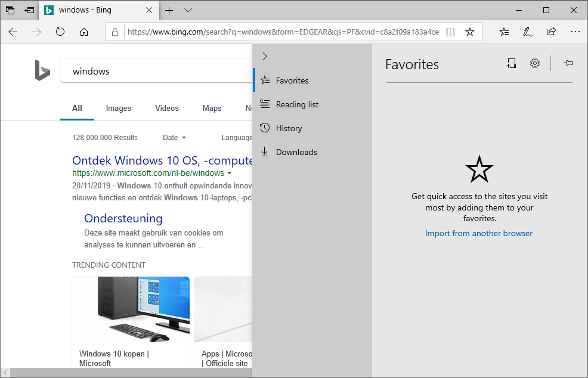The width and height of the screenshot is (588, 378).
Task: Open Apps Microsoft Officiële site card
Action: (224, 322)
